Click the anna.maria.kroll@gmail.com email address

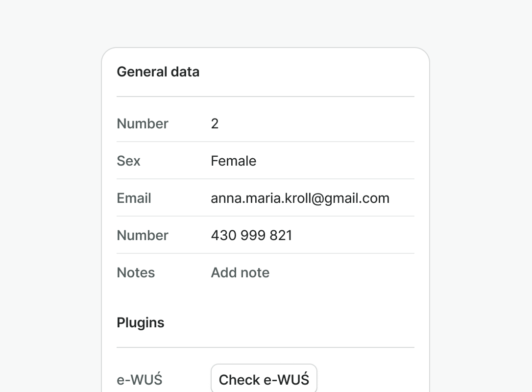point(300,198)
